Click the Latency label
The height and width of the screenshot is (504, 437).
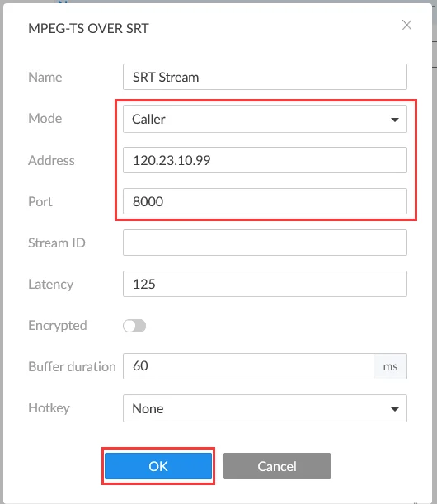click(x=51, y=285)
